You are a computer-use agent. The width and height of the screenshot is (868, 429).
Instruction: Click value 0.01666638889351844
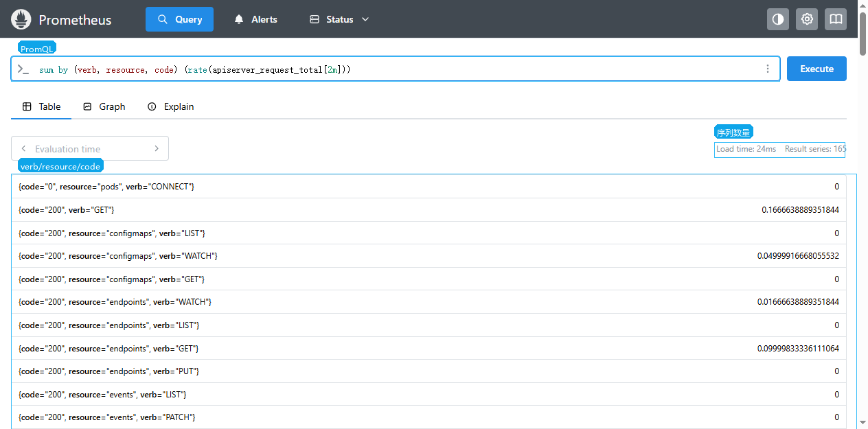coord(798,301)
